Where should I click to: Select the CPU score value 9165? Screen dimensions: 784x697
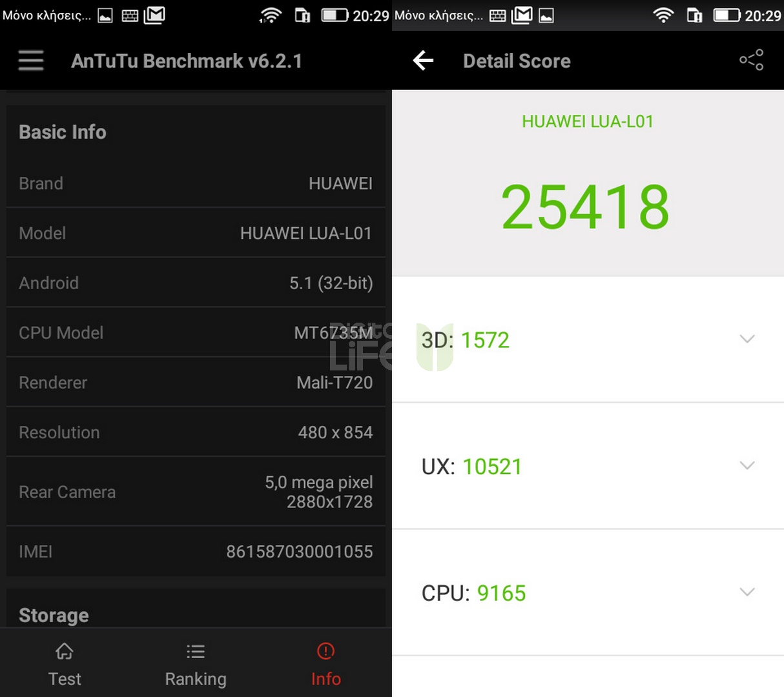point(501,592)
